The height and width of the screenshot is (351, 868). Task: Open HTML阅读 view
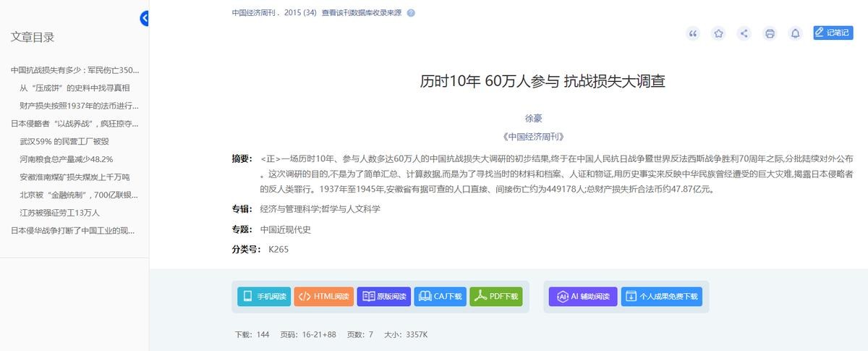[x=324, y=296]
